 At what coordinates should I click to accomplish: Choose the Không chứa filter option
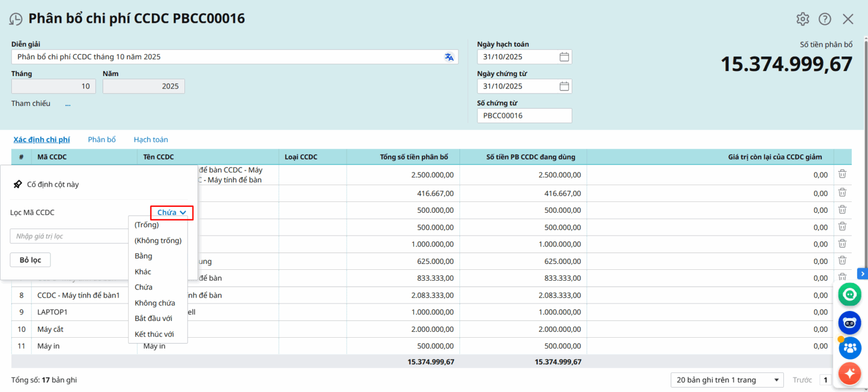155,303
